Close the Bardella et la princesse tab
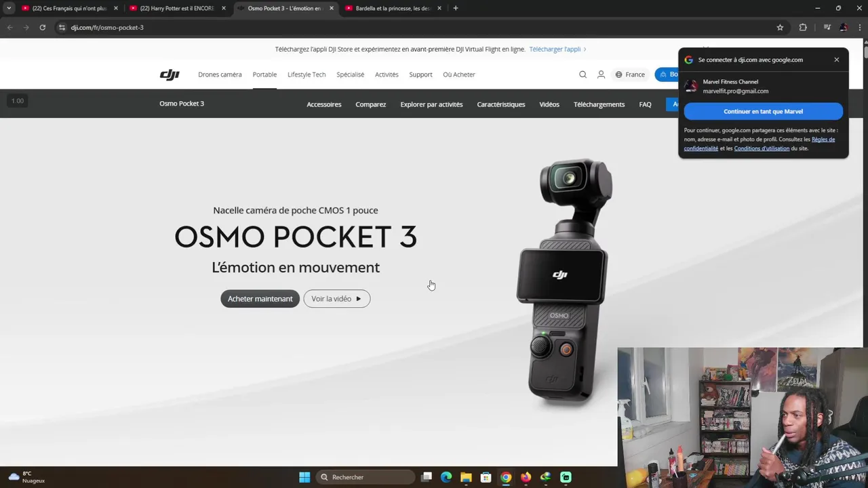The width and height of the screenshot is (868, 488). [439, 8]
